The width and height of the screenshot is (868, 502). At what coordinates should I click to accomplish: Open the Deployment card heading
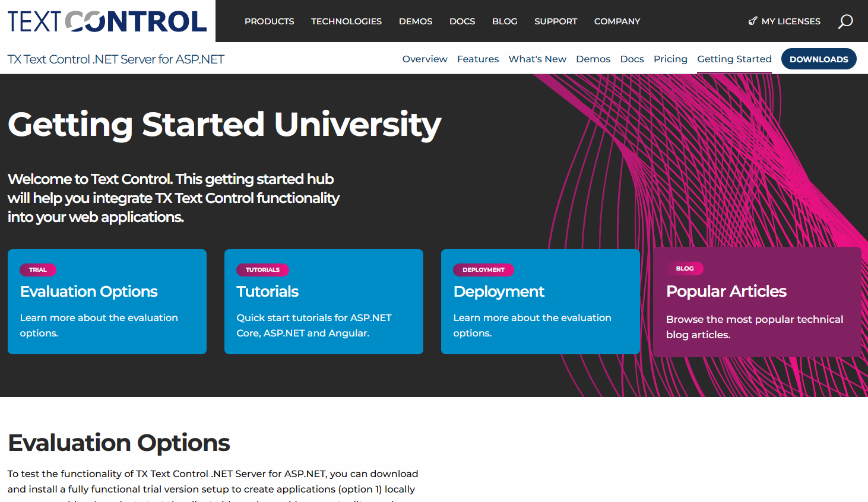pos(499,291)
